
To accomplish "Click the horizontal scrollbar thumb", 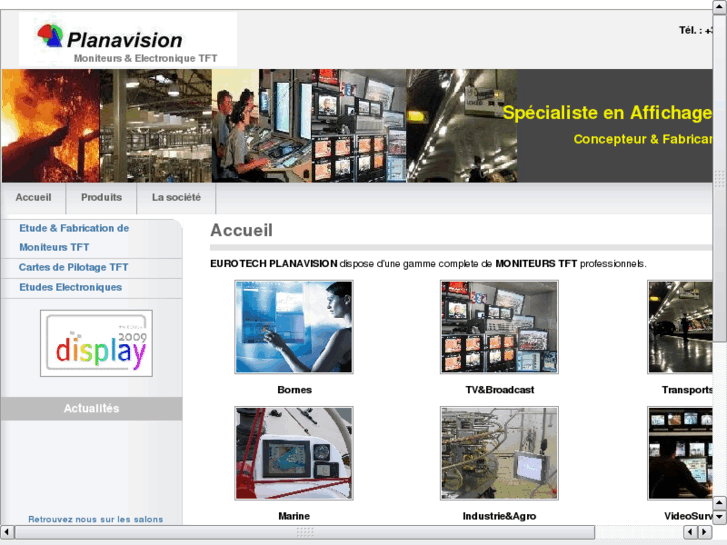I will point(305,532).
